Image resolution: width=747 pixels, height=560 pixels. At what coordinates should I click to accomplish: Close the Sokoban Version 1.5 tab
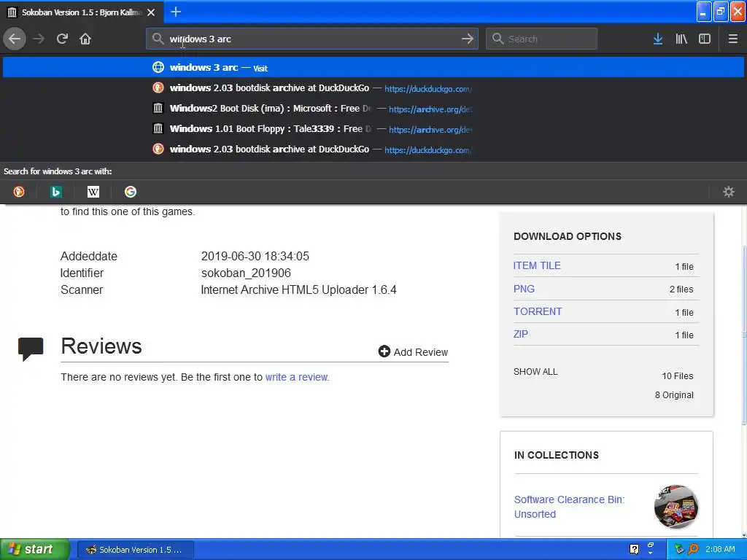(151, 12)
